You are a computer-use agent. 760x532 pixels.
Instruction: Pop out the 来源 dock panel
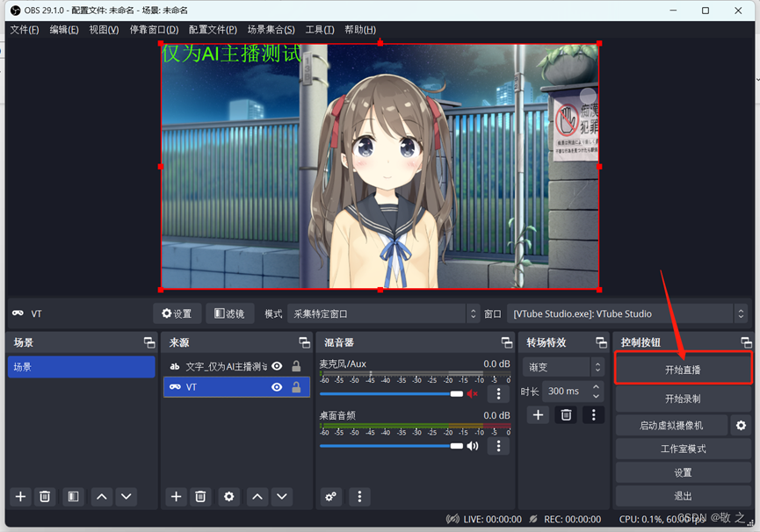pos(304,342)
